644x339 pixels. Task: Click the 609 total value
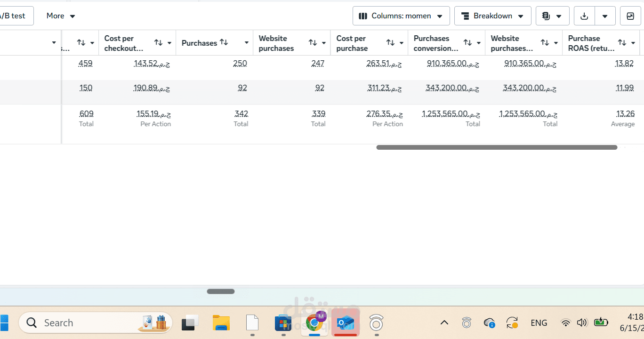(87, 114)
